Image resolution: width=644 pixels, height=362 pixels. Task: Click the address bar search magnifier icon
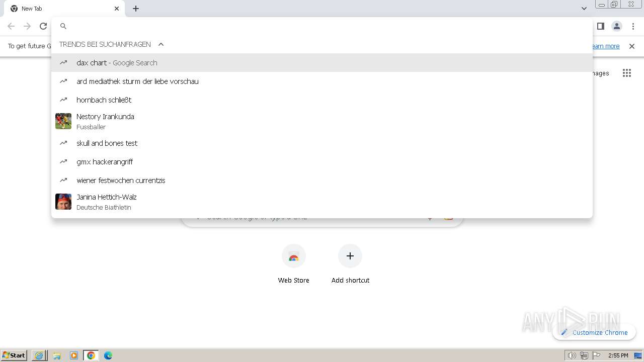63,26
